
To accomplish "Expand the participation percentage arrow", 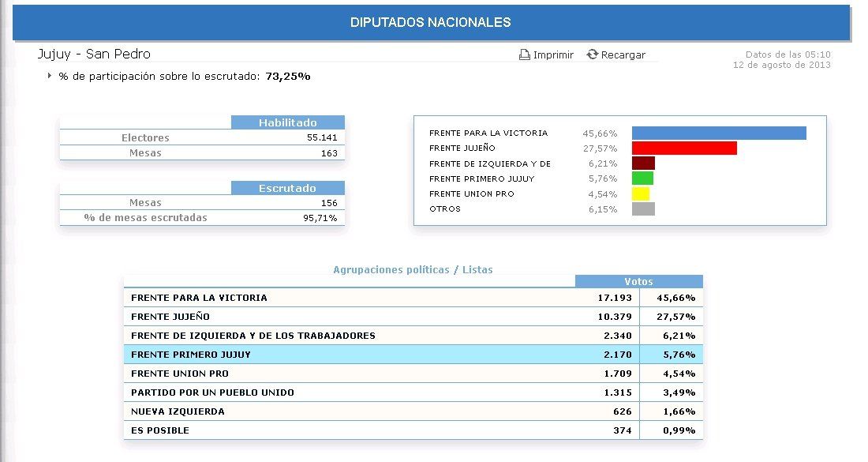I will tap(50, 76).
